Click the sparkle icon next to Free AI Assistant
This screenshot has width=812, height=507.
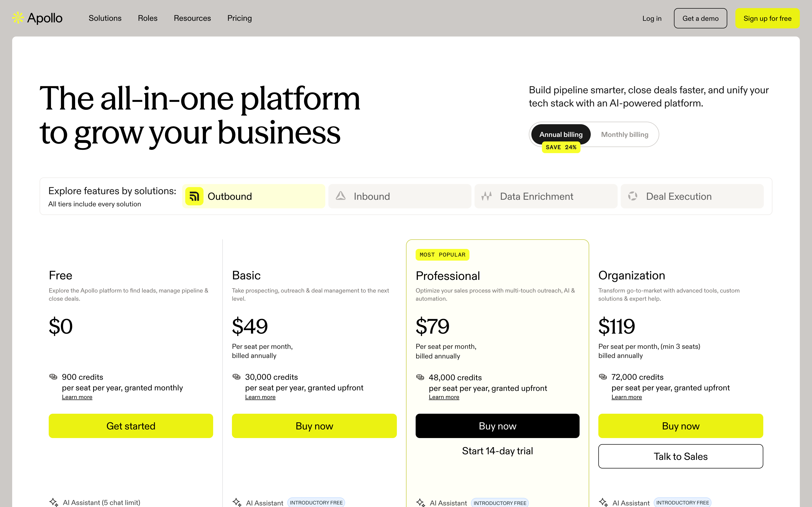click(54, 502)
